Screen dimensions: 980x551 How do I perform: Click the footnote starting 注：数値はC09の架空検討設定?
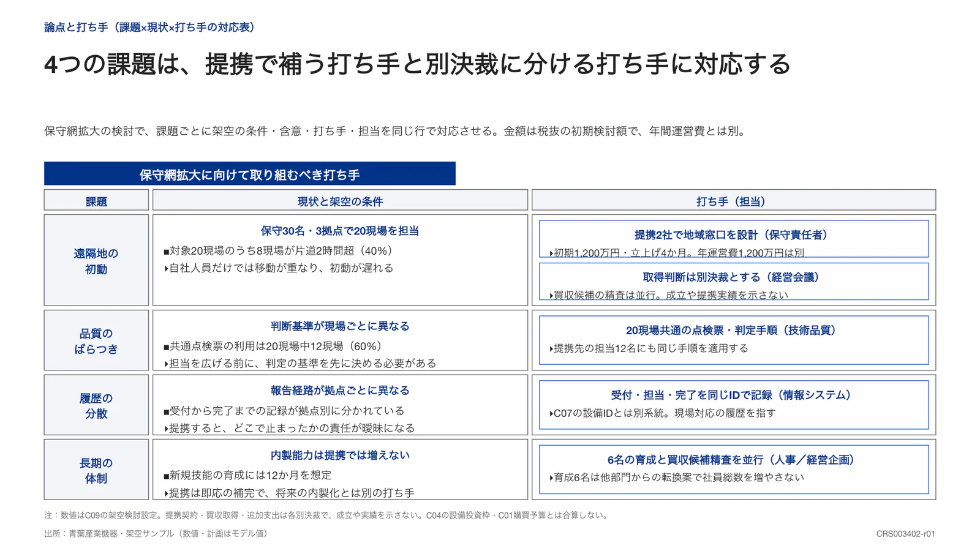(328, 515)
